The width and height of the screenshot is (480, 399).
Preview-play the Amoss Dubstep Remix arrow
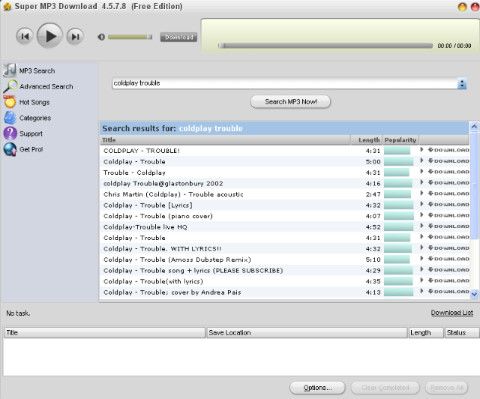coord(422,259)
